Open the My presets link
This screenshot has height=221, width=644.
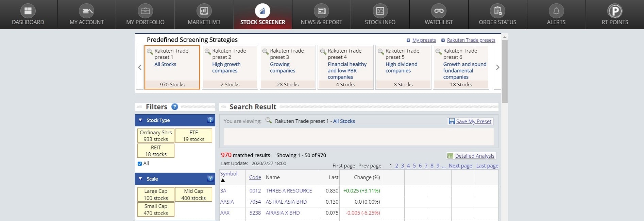tap(424, 40)
